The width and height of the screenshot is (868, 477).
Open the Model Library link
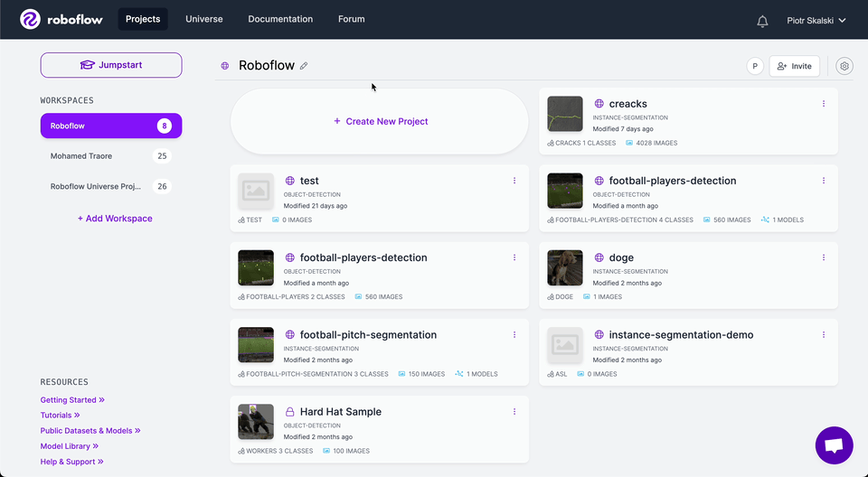click(x=70, y=446)
